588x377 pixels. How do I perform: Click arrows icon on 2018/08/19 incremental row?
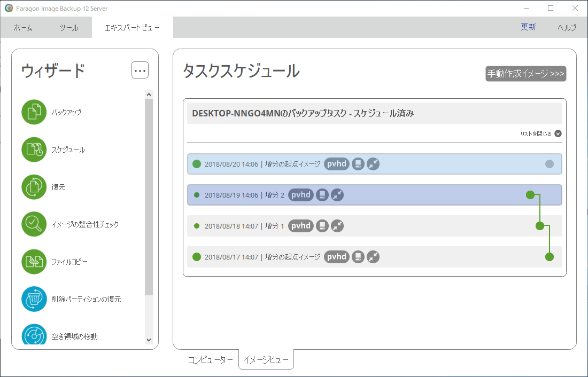(337, 195)
